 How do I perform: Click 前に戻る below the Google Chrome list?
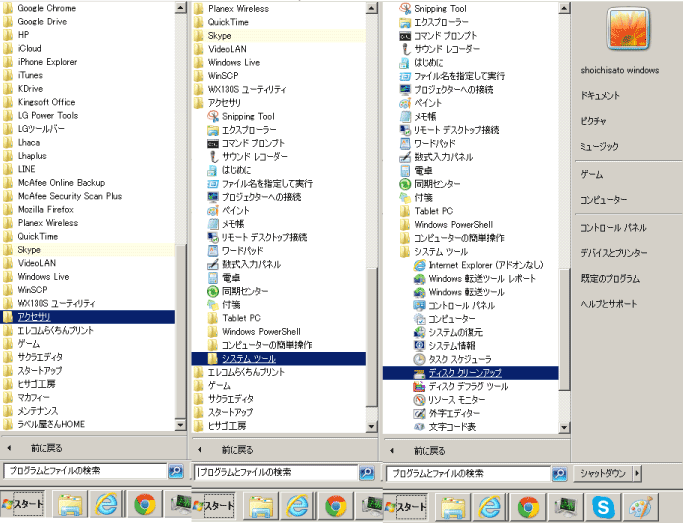[x=46, y=448]
